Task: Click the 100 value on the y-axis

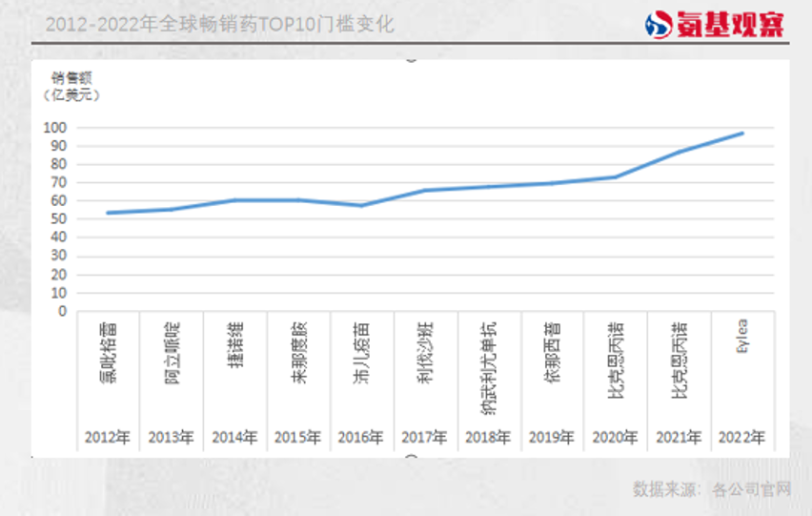Action: 55,128
